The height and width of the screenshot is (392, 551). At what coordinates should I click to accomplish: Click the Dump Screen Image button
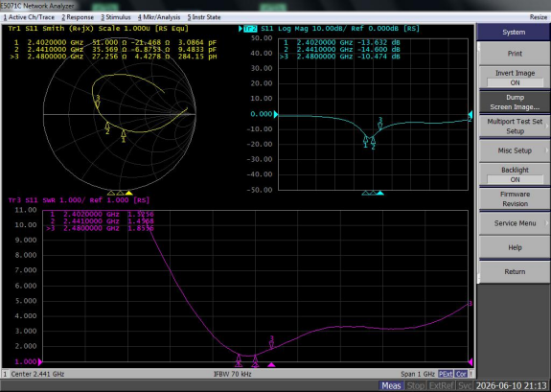click(515, 102)
